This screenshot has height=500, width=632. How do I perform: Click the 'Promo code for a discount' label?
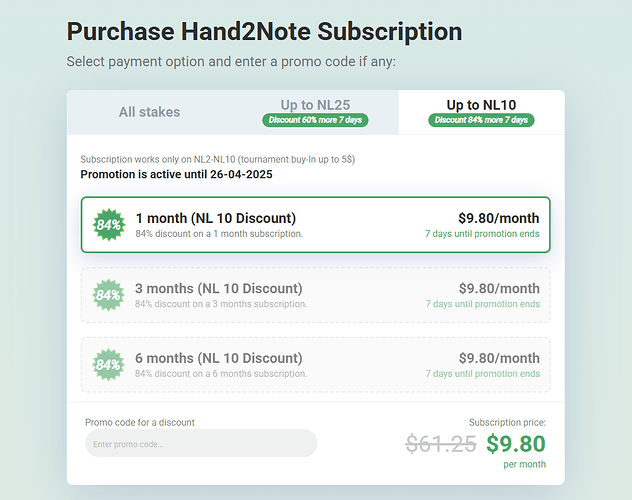[140, 422]
